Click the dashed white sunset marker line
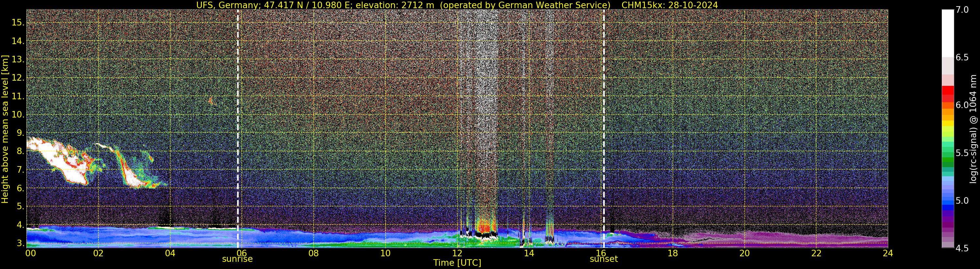The image size is (980, 269). 604,129
